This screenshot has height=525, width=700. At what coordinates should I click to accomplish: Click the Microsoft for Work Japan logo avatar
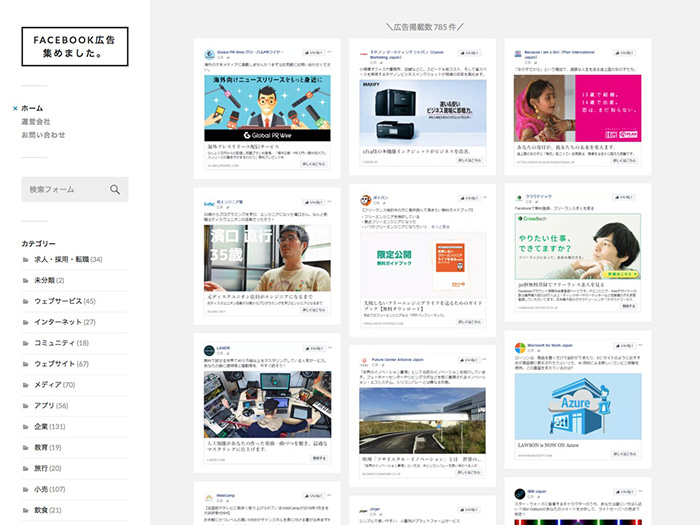click(520, 348)
